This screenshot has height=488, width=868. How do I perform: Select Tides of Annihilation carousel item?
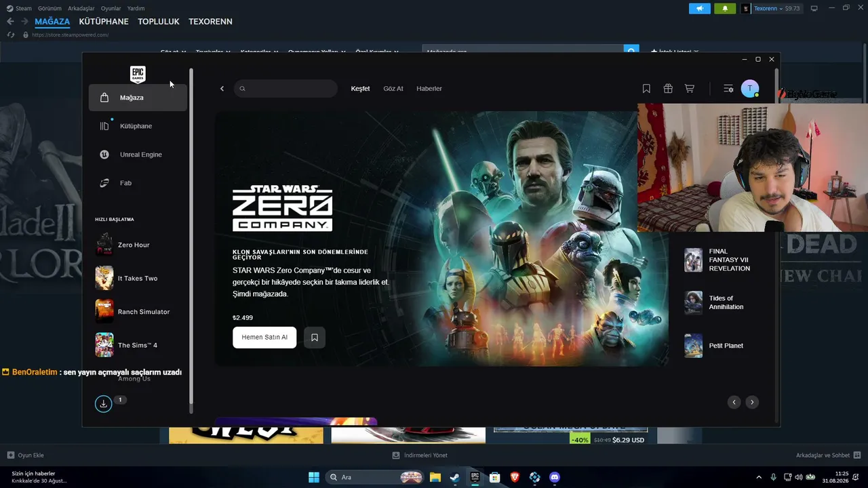pos(722,302)
